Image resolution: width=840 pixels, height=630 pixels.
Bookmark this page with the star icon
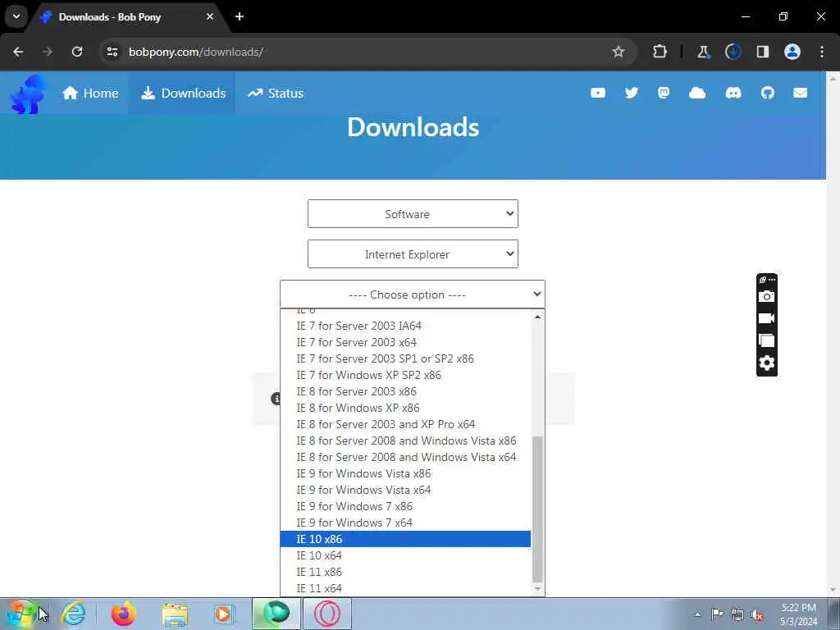click(x=619, y=52)
